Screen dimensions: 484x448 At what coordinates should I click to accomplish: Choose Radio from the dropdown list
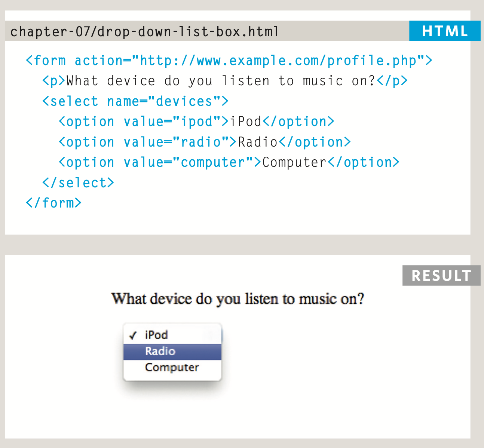(172, 352)
